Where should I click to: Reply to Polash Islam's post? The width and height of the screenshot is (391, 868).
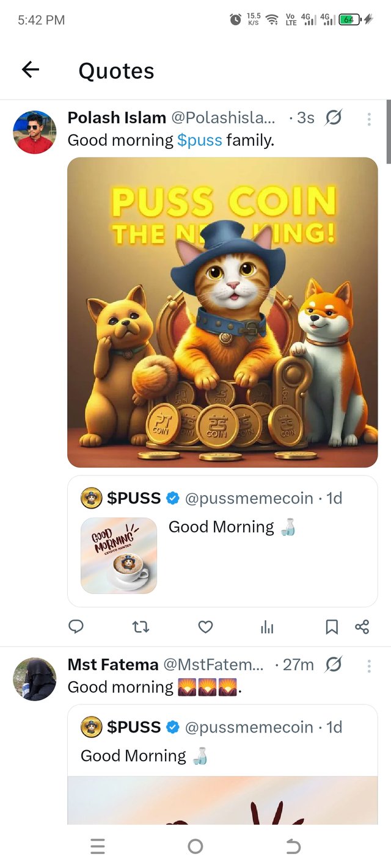coord(76,627)
